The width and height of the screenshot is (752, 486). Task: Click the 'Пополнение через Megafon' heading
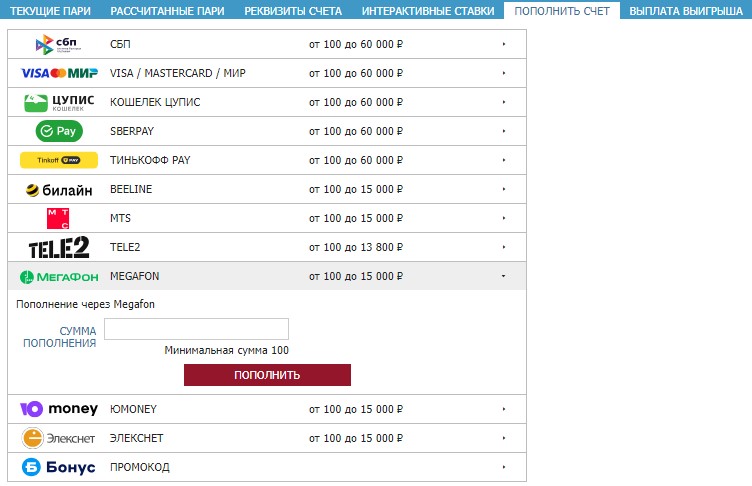tap(85, 304)
